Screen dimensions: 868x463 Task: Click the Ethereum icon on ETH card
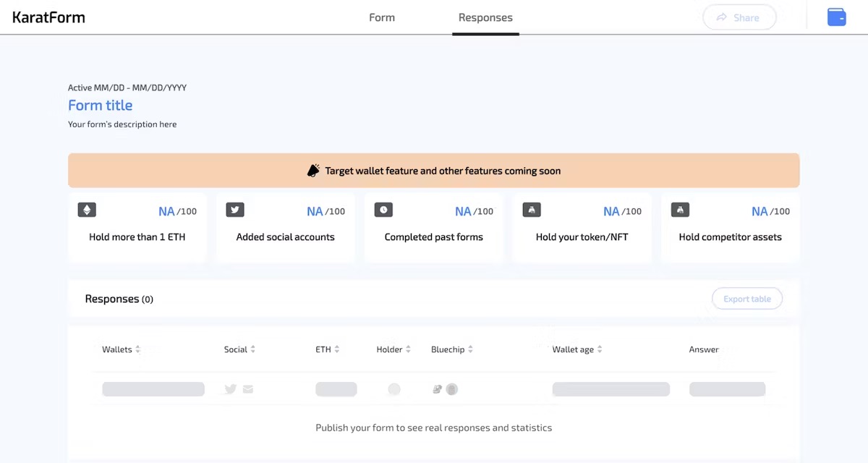(x=87, y=210)
